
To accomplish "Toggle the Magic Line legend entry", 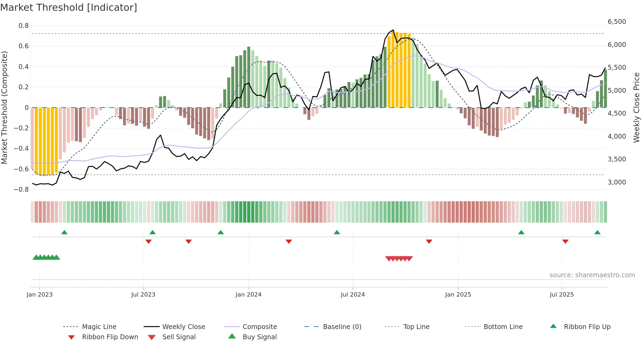I will click(x=90, y=327).
